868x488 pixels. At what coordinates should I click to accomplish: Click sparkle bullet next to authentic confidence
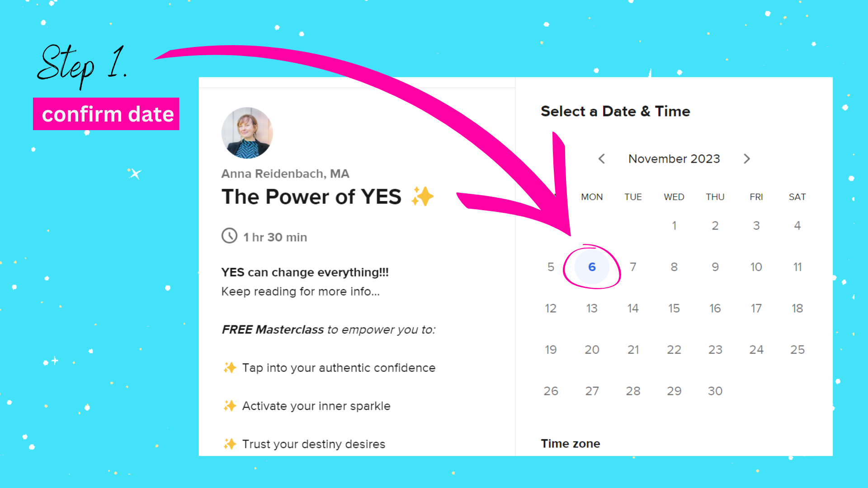230,367
